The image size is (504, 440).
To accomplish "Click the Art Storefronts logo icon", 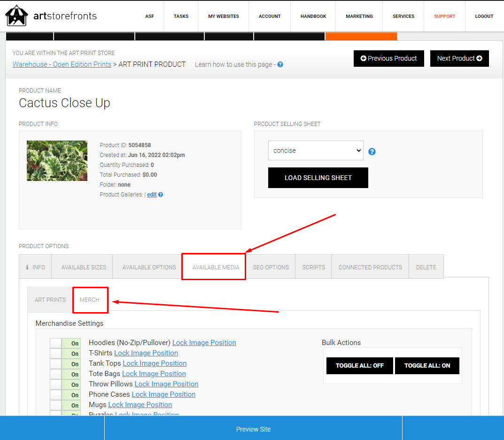I will point(16,16).
